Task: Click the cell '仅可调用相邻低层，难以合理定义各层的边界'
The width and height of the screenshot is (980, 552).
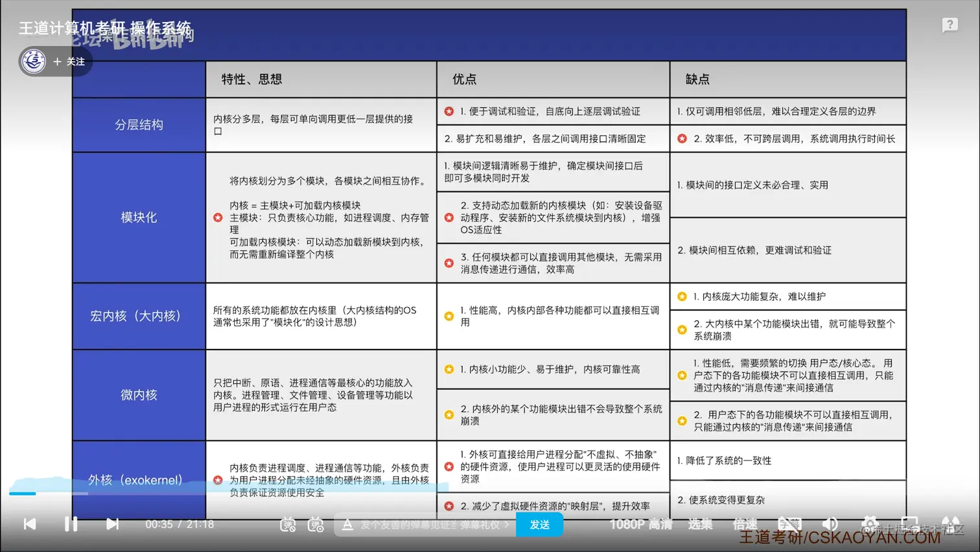Action: (787, 111)
